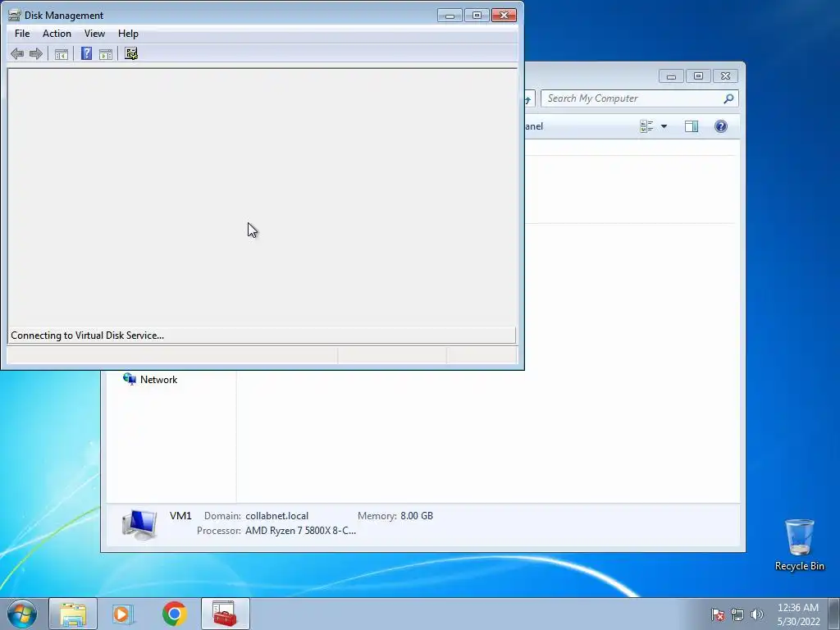Screen dimensions: 840x630
Task: Click the refresh arrow beside the Explorer search box
Action: point(529,98)
